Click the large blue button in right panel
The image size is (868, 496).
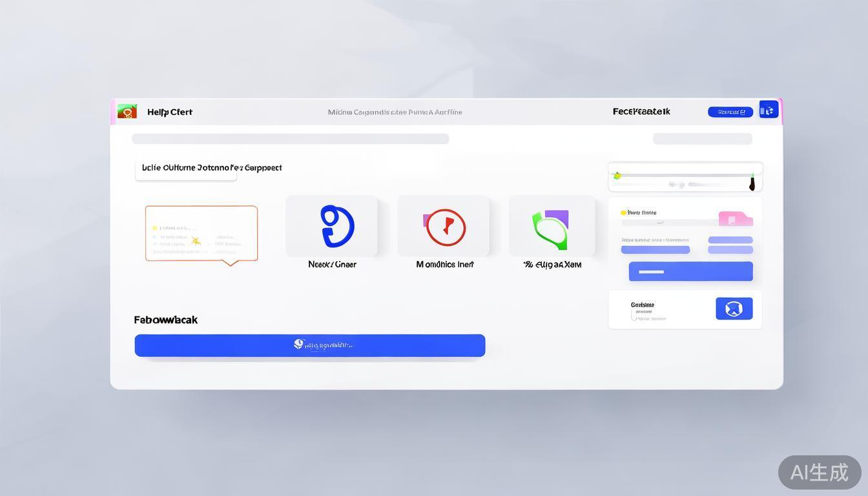point(690,271)
